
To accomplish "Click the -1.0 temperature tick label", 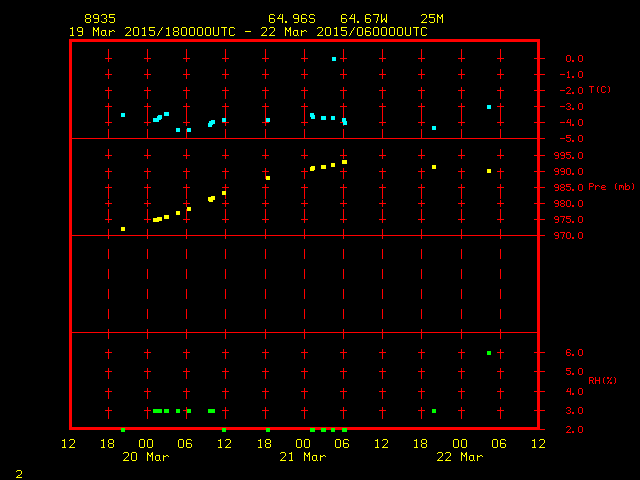I will point(571,75).
